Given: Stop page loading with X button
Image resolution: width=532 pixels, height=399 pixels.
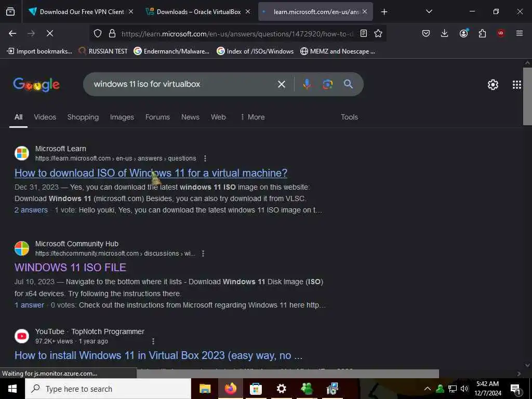Looking at the screenshot, I should pyautogui.click(x=49, y=33).
